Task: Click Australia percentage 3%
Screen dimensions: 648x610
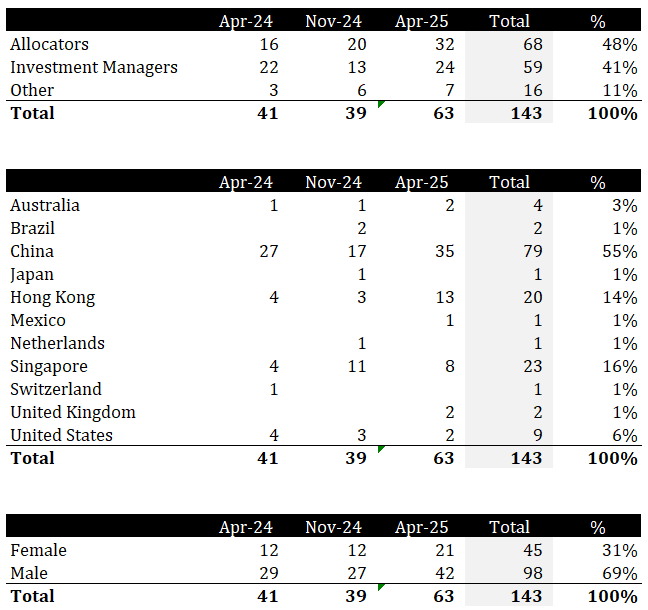Action: [625, 205]
